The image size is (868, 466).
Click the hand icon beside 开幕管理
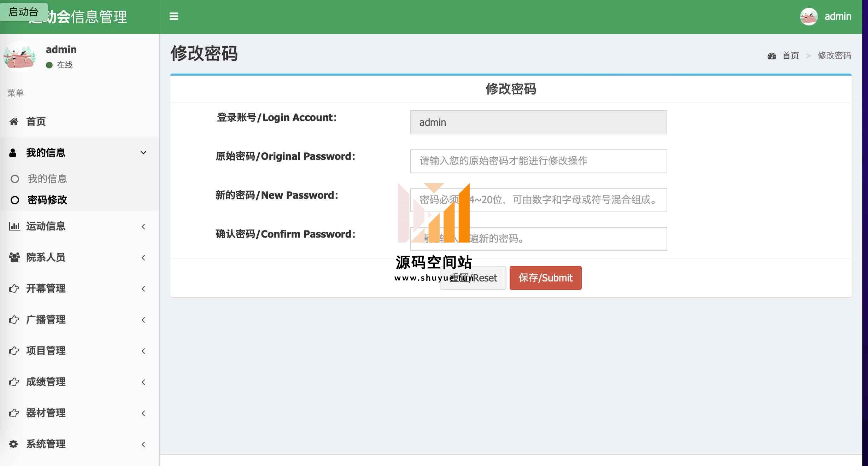(14, 289)
